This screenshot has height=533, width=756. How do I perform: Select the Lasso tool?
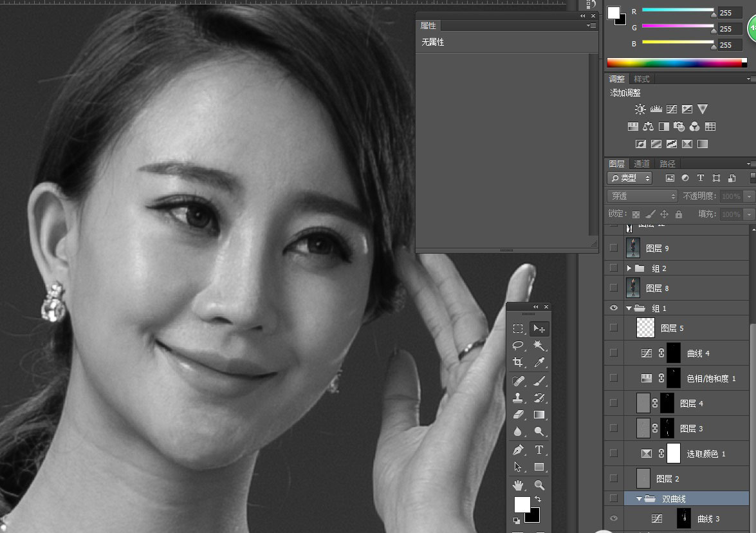point(518,346)
